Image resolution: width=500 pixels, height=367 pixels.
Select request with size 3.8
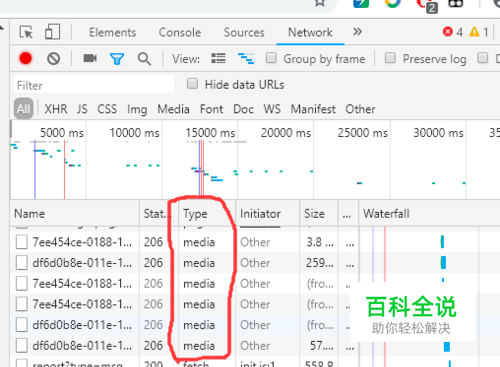[255, 242]
